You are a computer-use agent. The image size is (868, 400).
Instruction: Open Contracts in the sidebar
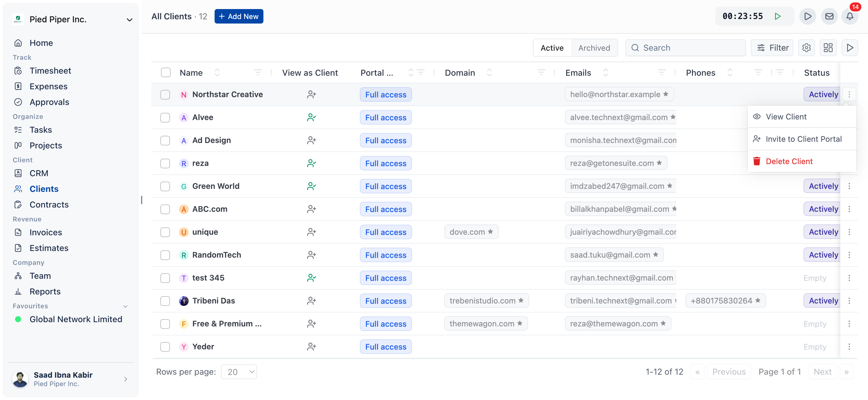coord(49,205)
